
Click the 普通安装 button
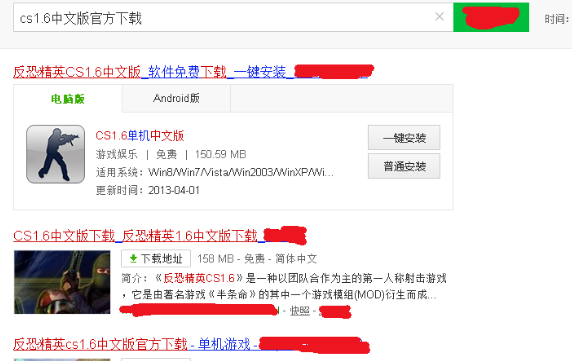[404, 166]
